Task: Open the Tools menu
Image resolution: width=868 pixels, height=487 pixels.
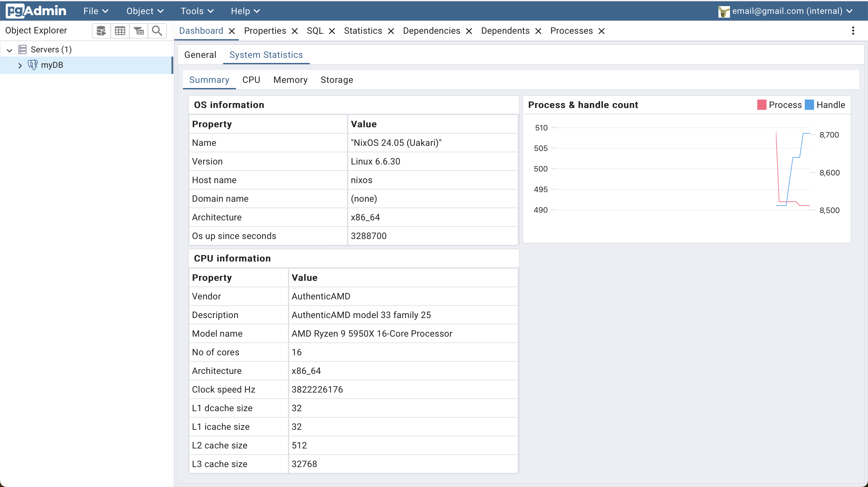Action: pyautogui.click(x=197, y=11)
